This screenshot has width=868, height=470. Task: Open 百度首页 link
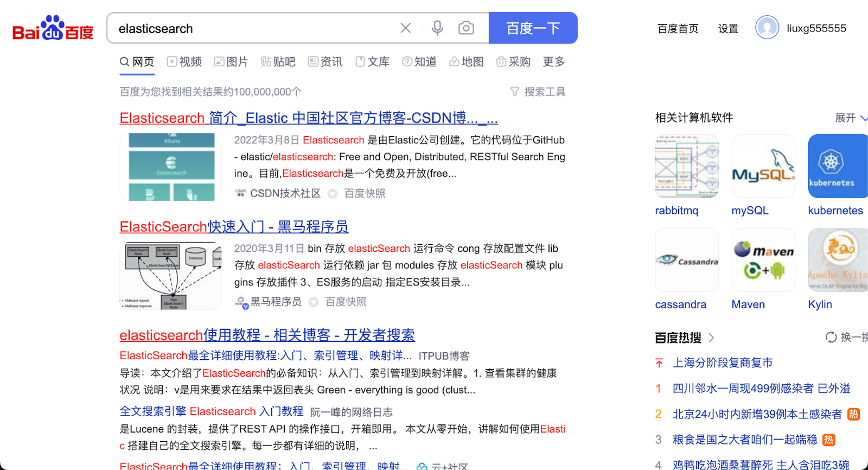678,29
